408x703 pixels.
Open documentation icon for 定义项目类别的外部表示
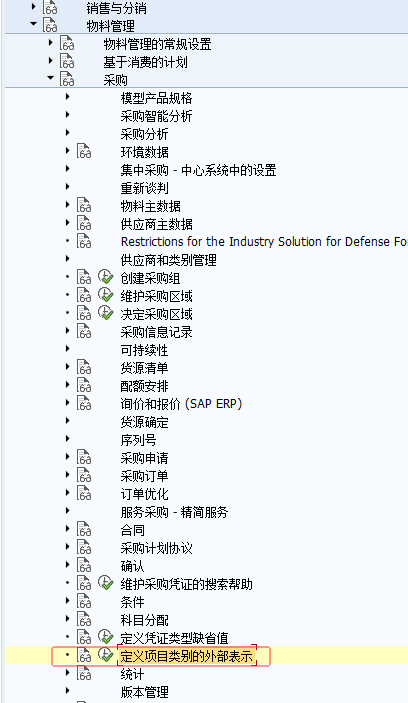tap(84, 656)
